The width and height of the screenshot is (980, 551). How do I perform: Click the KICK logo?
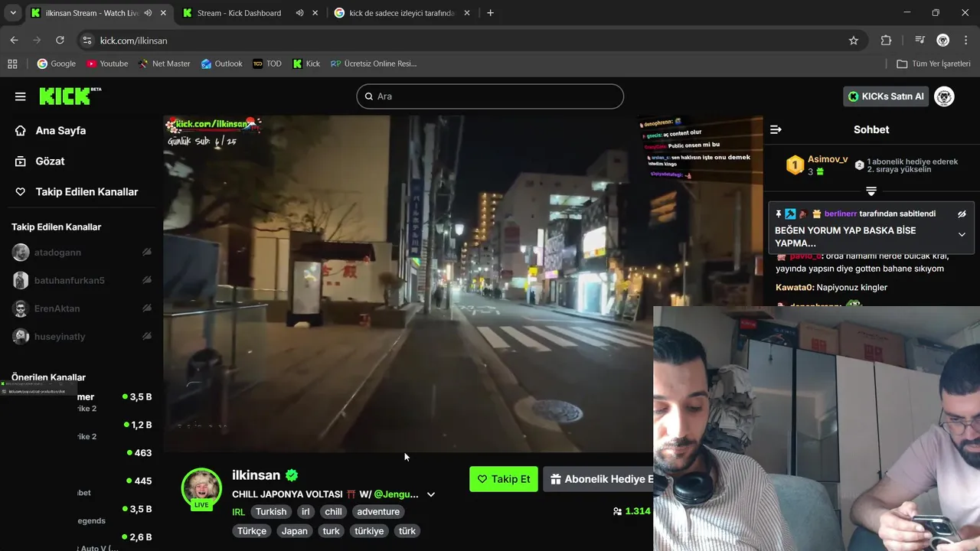(70, 96)
